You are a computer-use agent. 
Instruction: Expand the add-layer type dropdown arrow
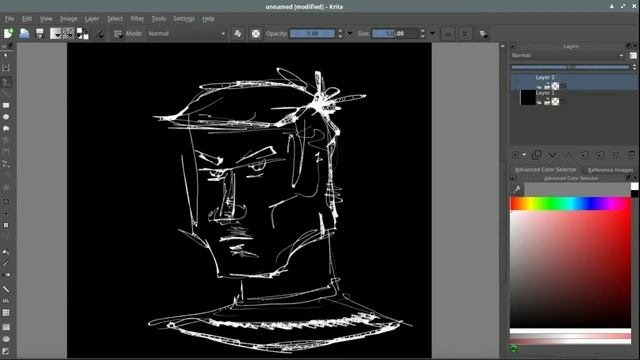[524, 155]
